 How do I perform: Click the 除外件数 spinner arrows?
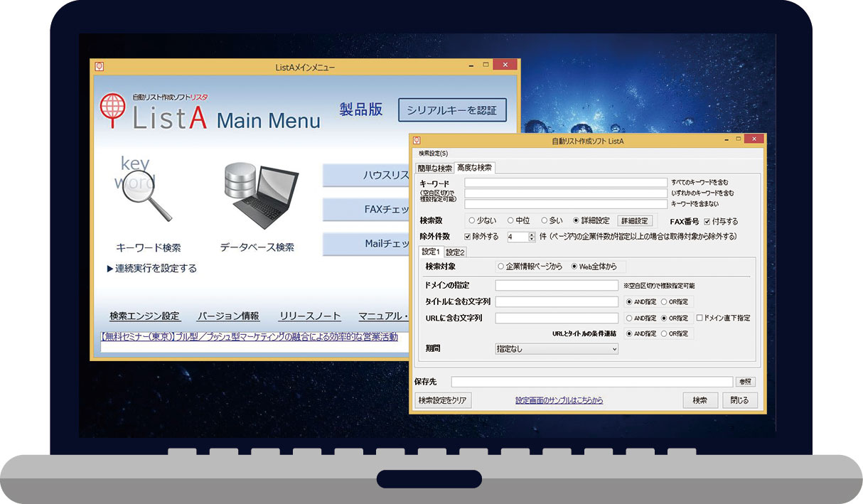[532, 236]
